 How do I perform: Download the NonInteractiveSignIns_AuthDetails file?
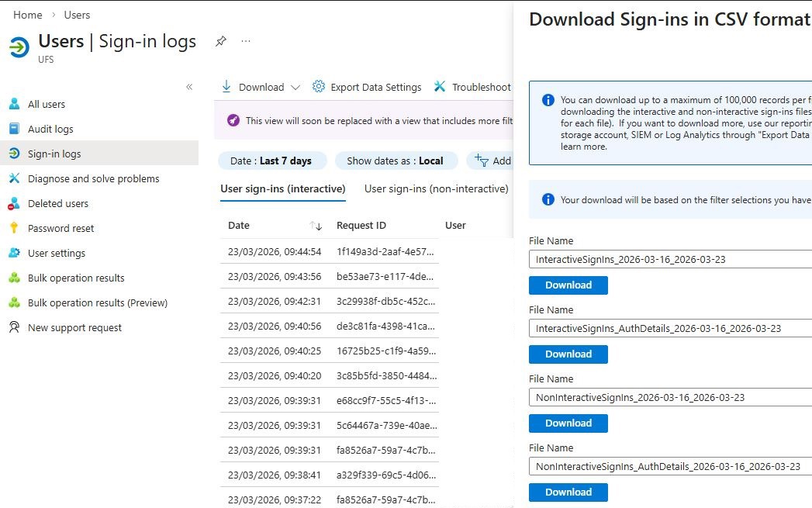tap(568, 492)
